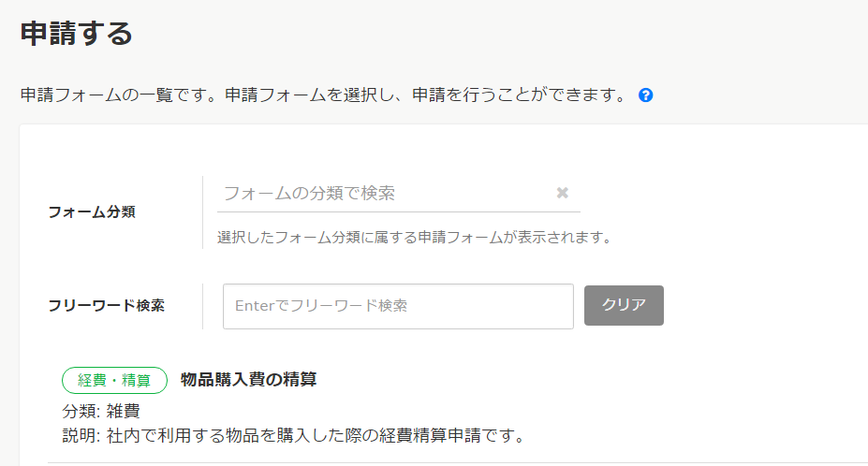The image size is (868, 466).
Task: Click the 申請フォームの一覧です intro sentence
Action: click(323, 95)
